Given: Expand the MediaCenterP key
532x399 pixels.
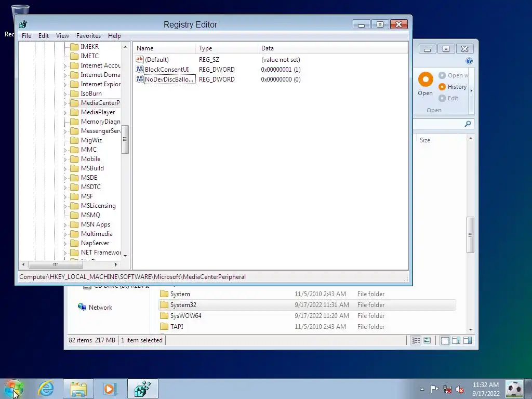Looking at the screenshot, I should coord(65,103).
